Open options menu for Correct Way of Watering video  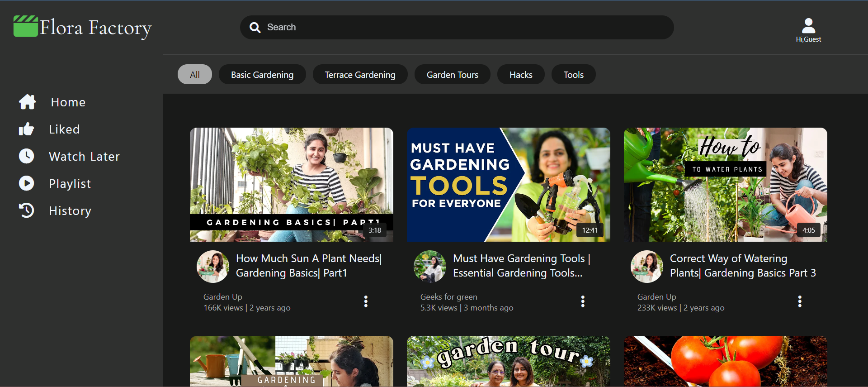pos(800,301)
